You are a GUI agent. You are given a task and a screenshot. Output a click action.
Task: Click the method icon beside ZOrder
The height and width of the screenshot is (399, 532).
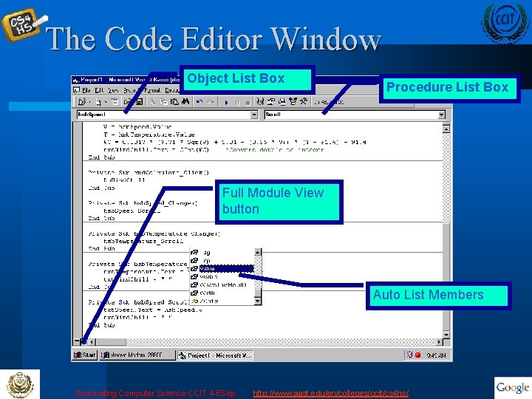194,301
